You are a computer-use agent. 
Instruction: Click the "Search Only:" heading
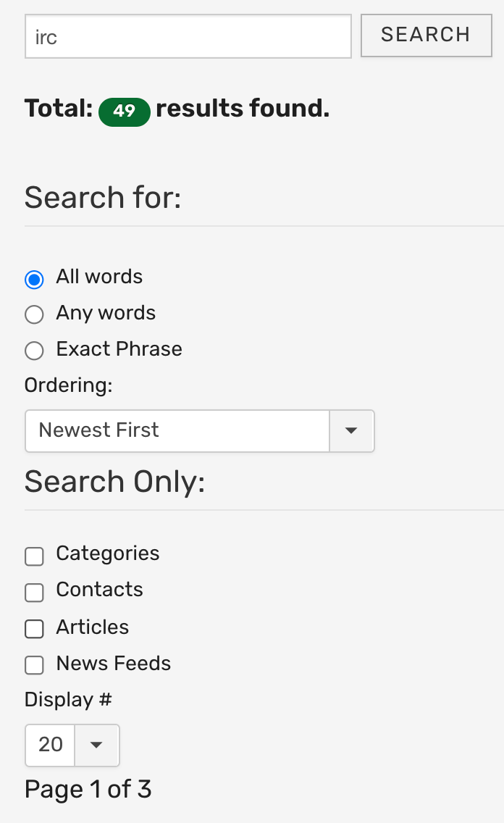(x=113, y=481)
